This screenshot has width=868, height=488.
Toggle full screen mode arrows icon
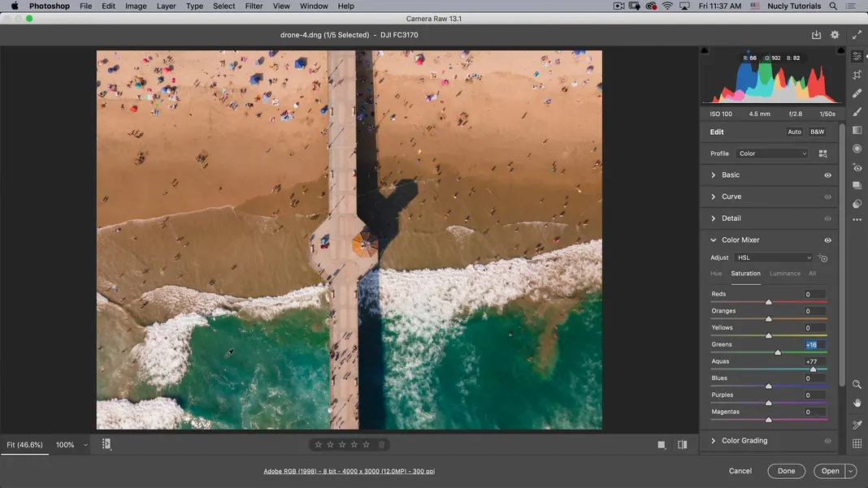tap(857, 35)
